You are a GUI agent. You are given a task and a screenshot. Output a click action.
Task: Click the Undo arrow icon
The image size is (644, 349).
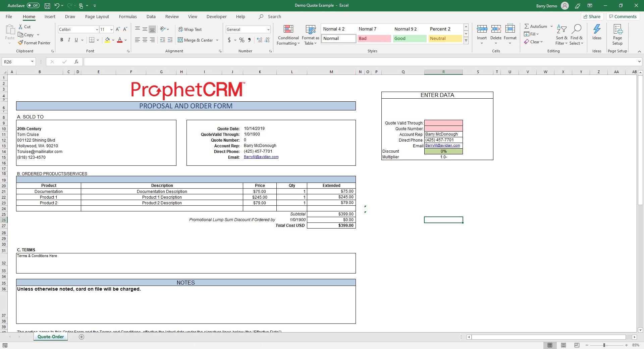[x=57, y=6]
